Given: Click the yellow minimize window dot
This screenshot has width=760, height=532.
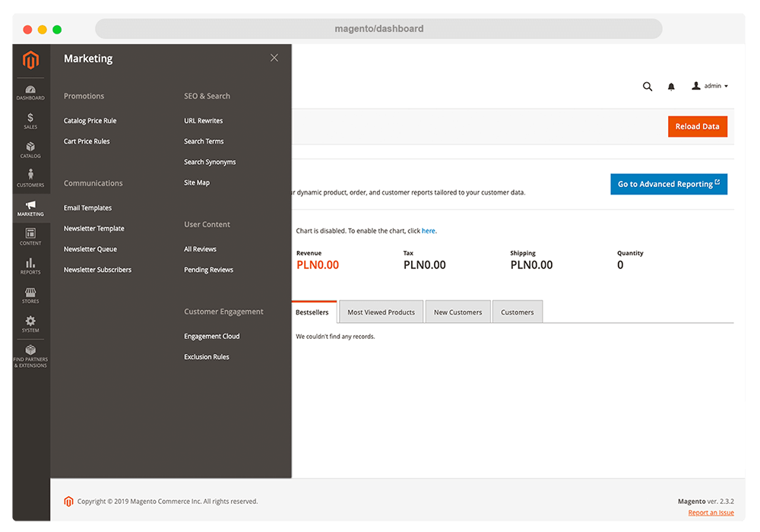Looking at the screenshot, I should pos(42,30).
